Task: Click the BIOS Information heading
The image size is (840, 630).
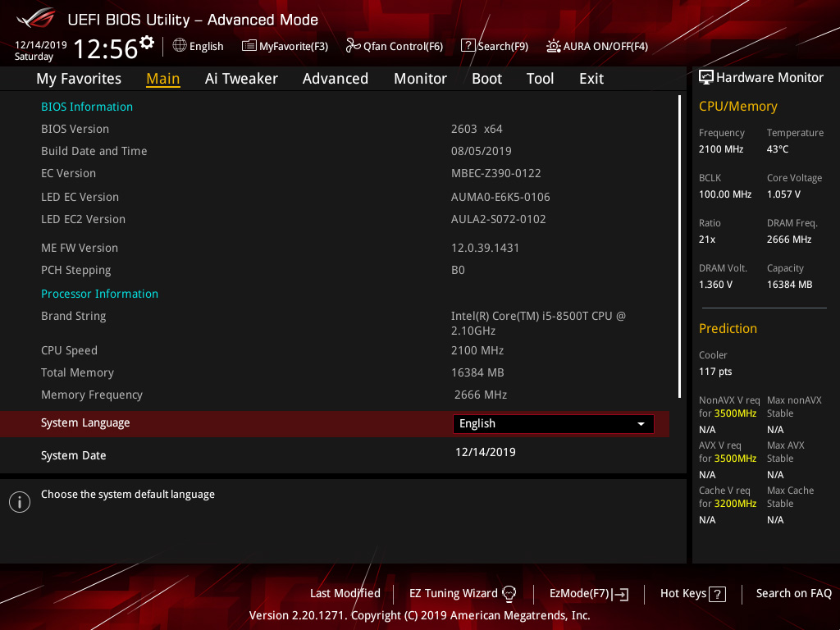Action: [x=87, y=107]
